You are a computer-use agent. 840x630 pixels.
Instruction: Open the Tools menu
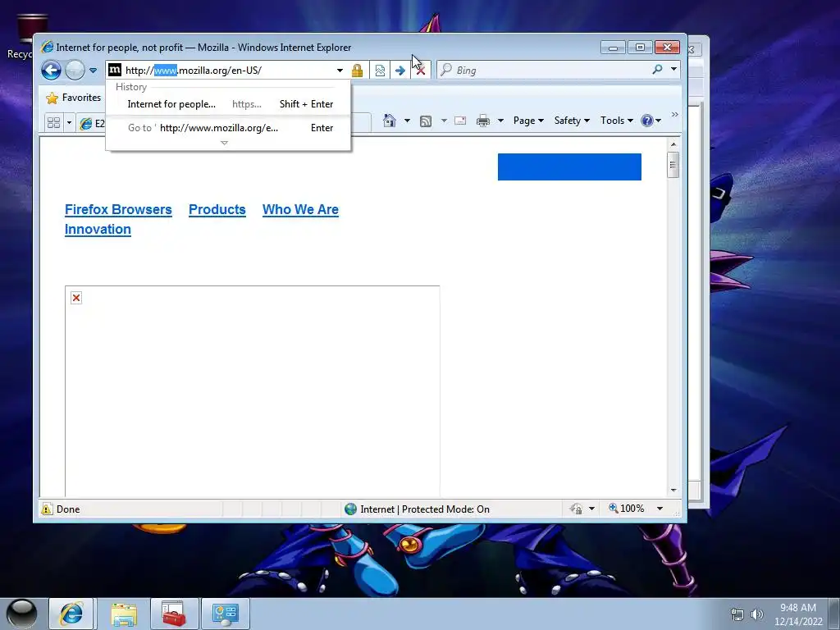click(x=617, y=121)
